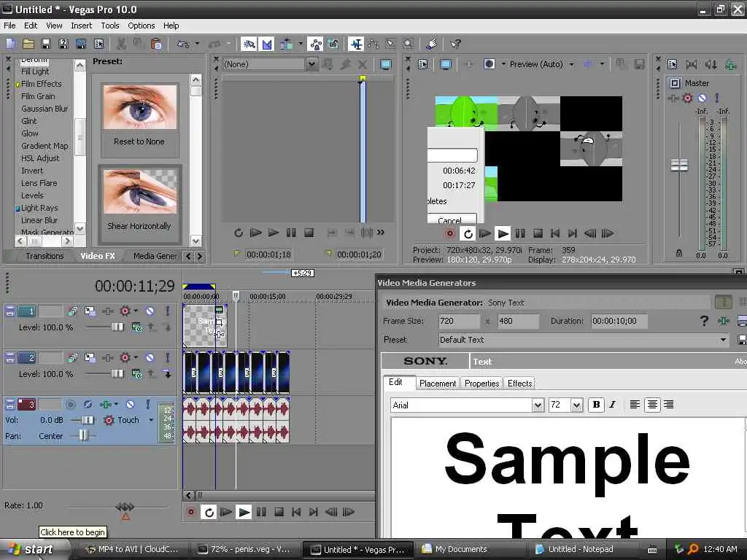Screen dimensions: 747x560
Task: Solo video track 1
Action: tap(167, 311)
